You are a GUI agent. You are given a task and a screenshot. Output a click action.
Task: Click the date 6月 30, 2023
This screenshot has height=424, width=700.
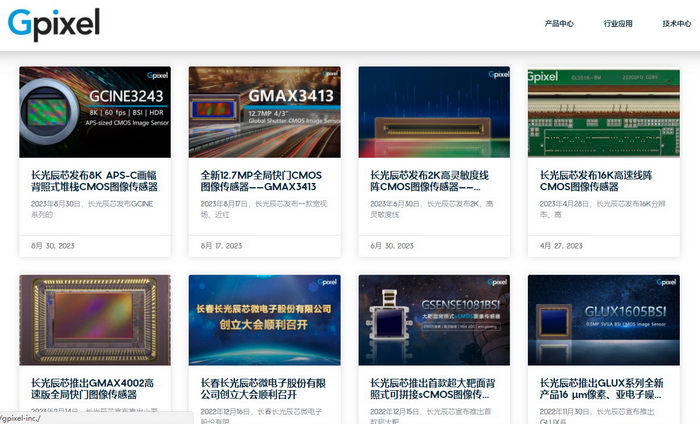click(x=392, y=246)
